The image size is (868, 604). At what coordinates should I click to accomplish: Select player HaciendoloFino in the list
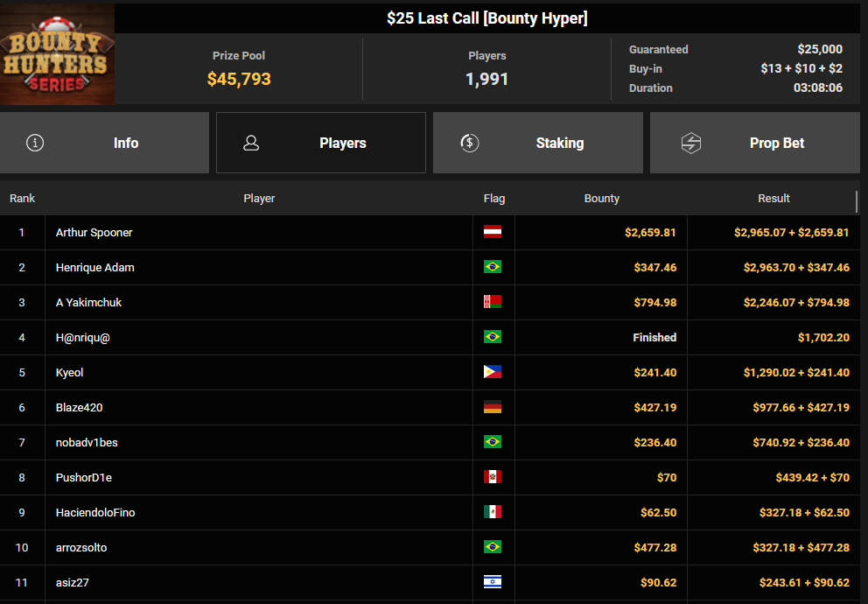coord(95,512)
